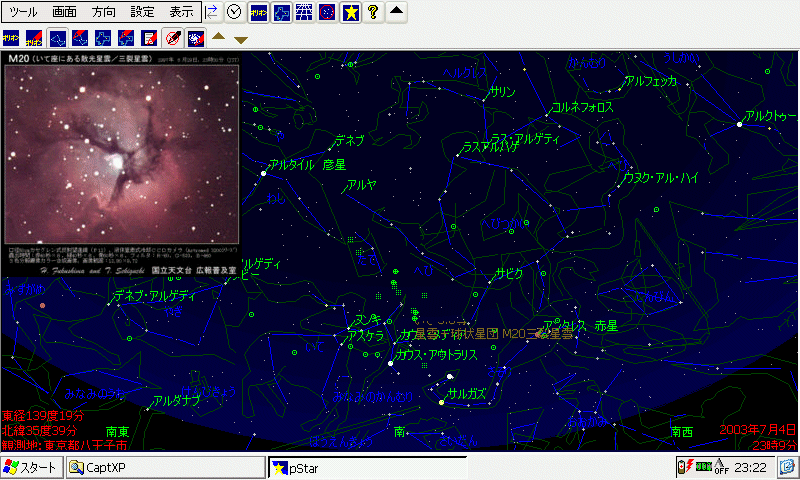The height and width of the screenshot is (480, 800).
Task: Click the アルタイル star label on the map
Action: pos(292,165)
